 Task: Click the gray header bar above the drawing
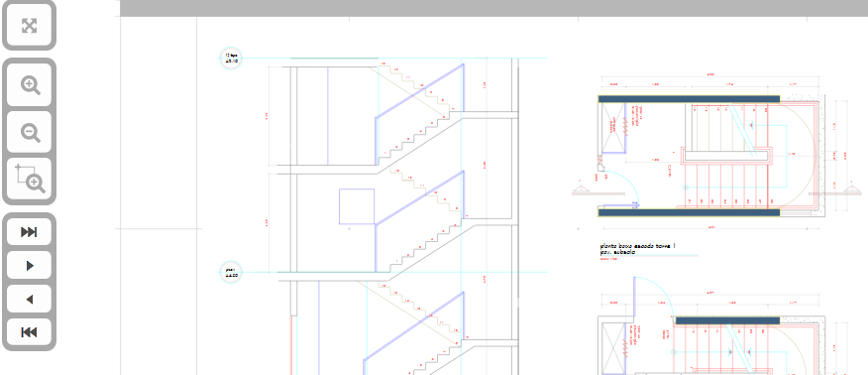point(493,8)
